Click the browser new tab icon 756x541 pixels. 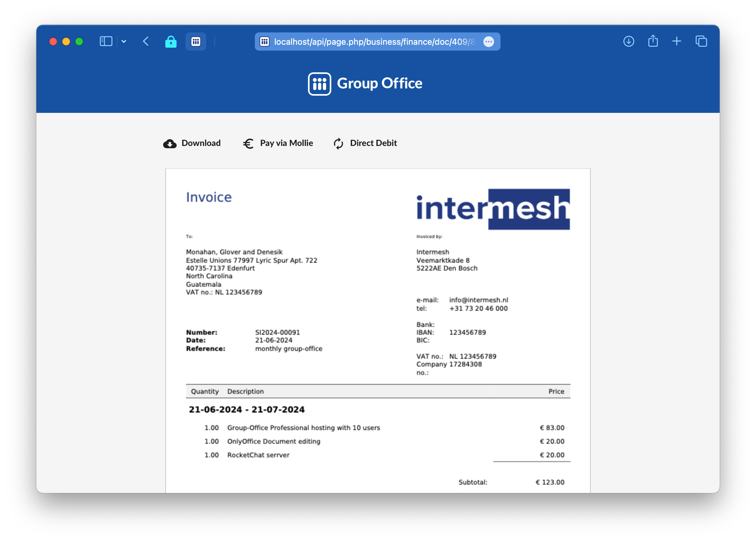677,41
